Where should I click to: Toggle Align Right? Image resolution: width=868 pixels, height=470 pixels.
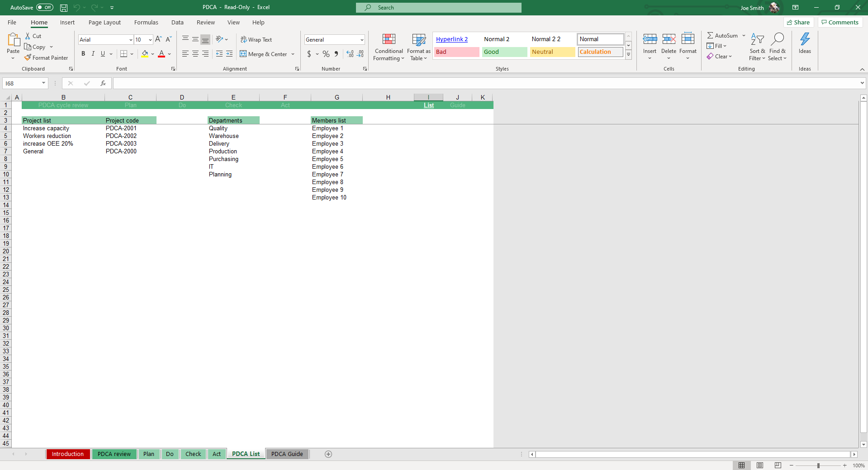[x=205, y=54]
